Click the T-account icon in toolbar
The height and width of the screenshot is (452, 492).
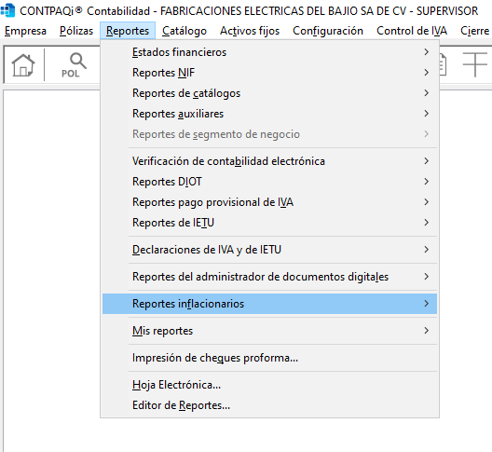(x=475, y=64)
